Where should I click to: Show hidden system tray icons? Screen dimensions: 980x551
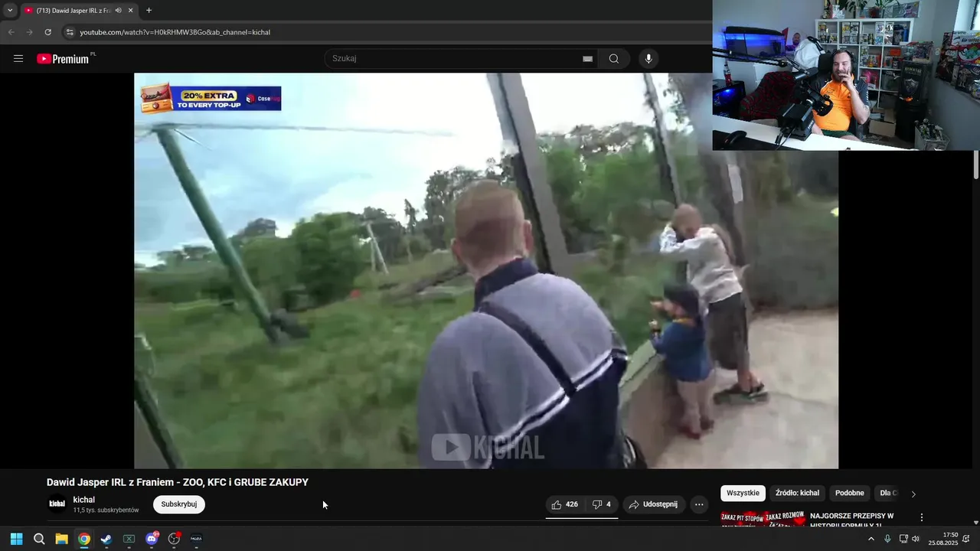(x=871, y=539)
